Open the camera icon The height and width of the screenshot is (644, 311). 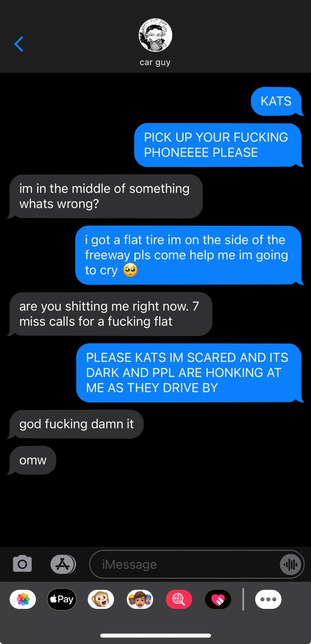click(23, 564)
